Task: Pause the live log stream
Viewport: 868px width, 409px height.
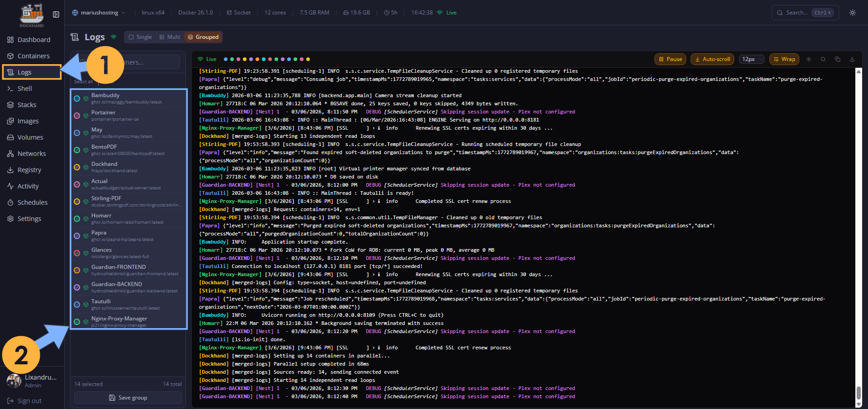Action: (670, 59)
